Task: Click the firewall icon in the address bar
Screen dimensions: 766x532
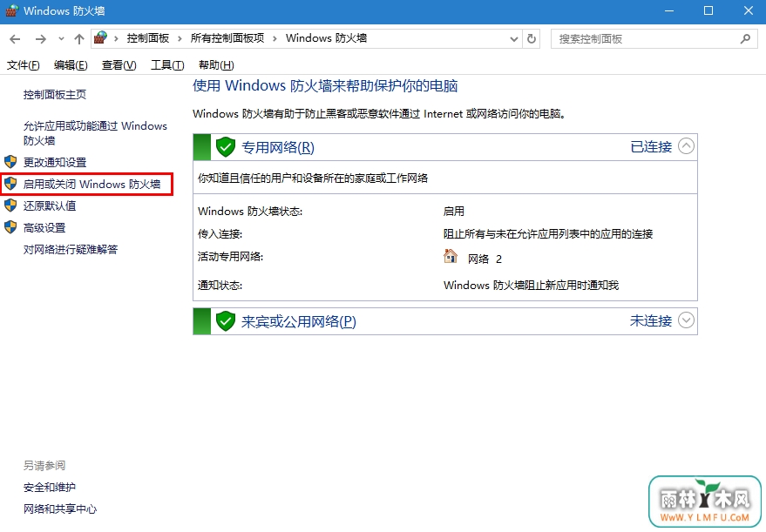Action: tap(100, 37)
